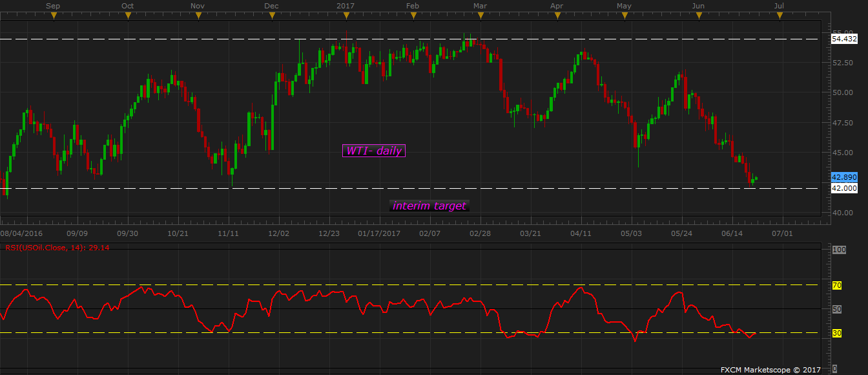Select the Jul triangle marker at the chart top
The width and height of the screenshot is (868, 375).
click(x=780, y=16)
